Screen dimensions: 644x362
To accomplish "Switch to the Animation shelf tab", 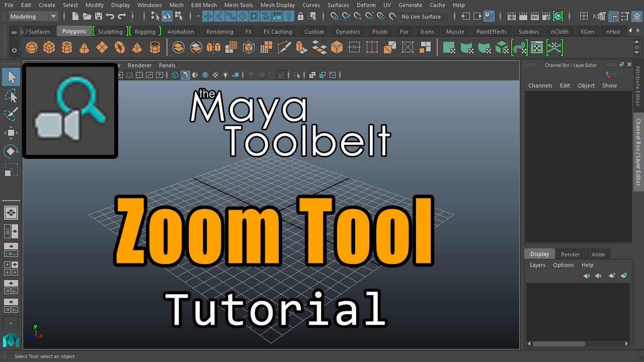I will click(x=181, y=32).
